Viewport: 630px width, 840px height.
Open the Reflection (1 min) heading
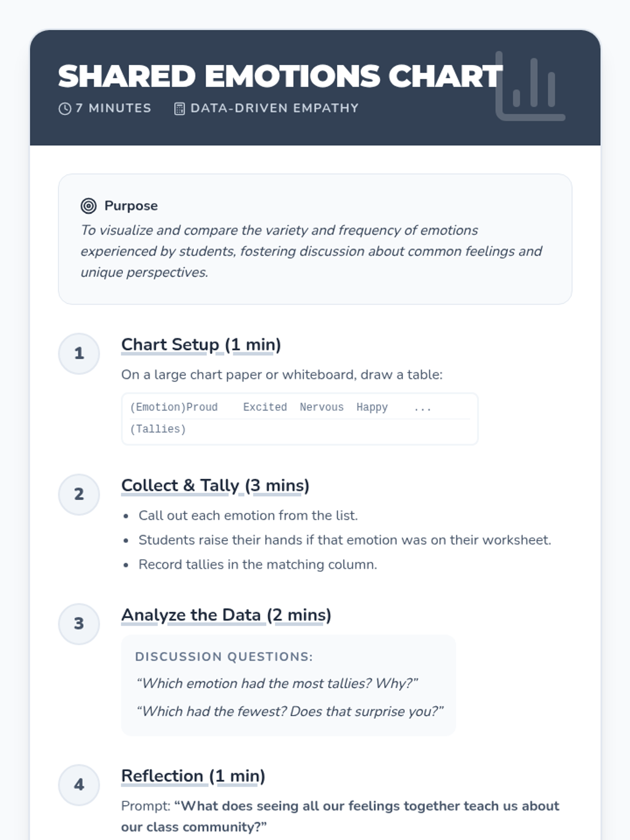pyautogui.click(x=193, y=776)
